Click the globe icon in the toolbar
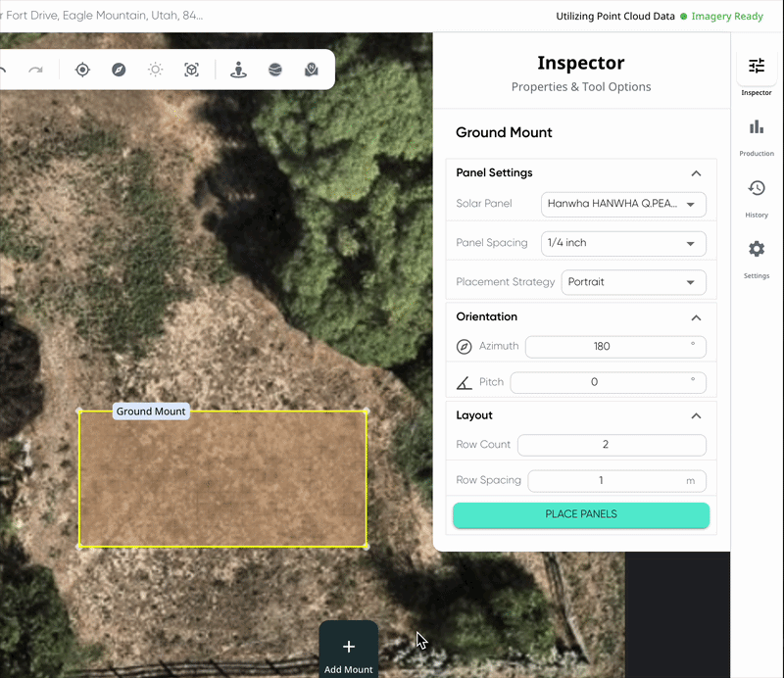This screenshot has height=678, width=784. point(274,70)
